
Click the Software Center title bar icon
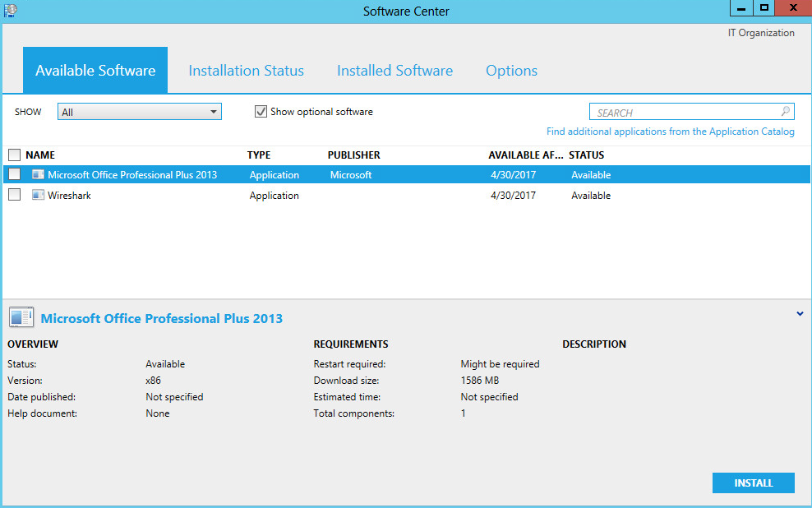(x=11, y=11)
